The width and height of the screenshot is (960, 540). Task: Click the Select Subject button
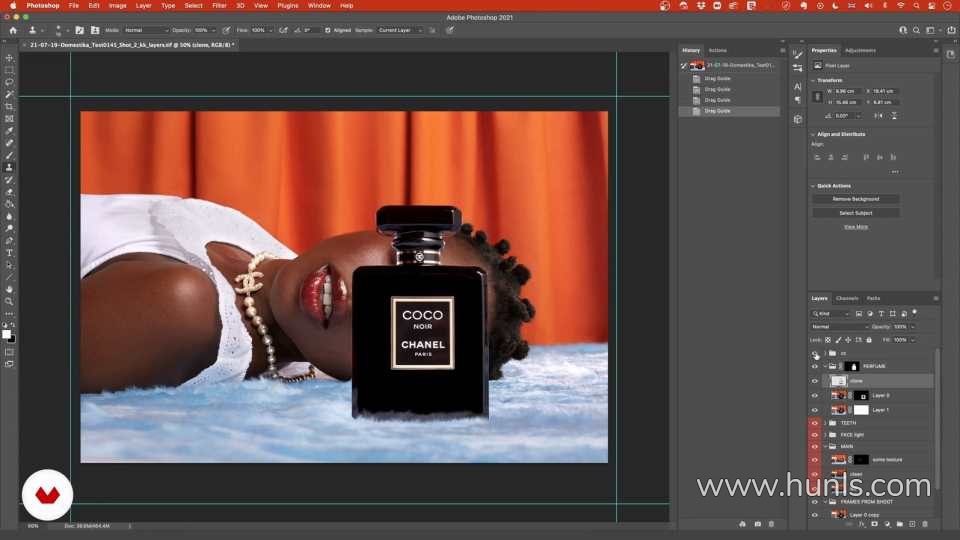[x=855, y=213]
